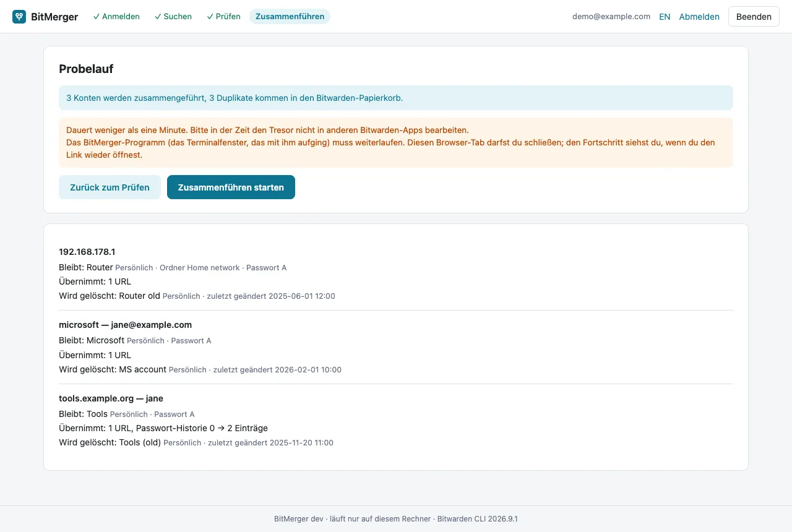The image size is (792, 532).
Task: Click 'Übernimmt: 1 URL' under microsoft entry
Action: (x=95, y=355)
